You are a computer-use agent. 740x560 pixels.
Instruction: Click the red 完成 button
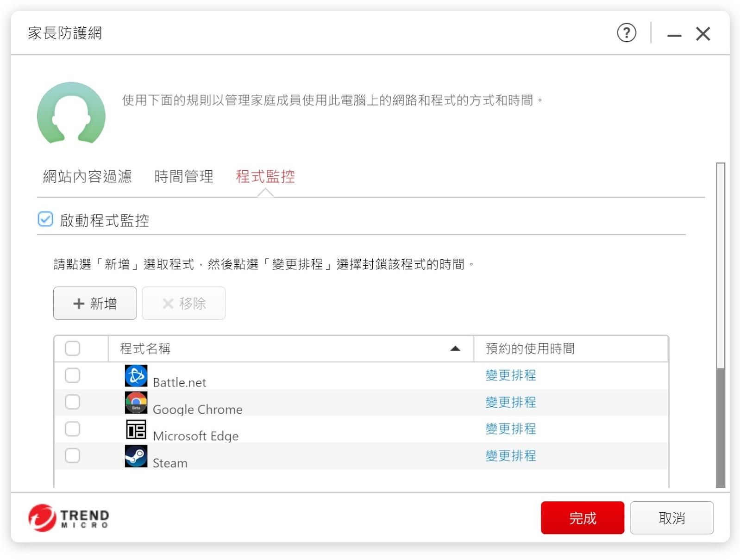click(x=582, y=517)
